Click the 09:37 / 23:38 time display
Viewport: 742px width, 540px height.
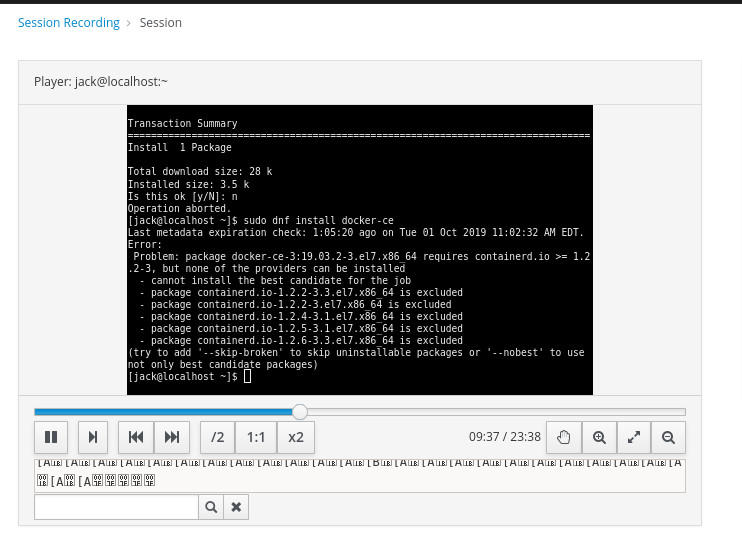tap(504, 436)
